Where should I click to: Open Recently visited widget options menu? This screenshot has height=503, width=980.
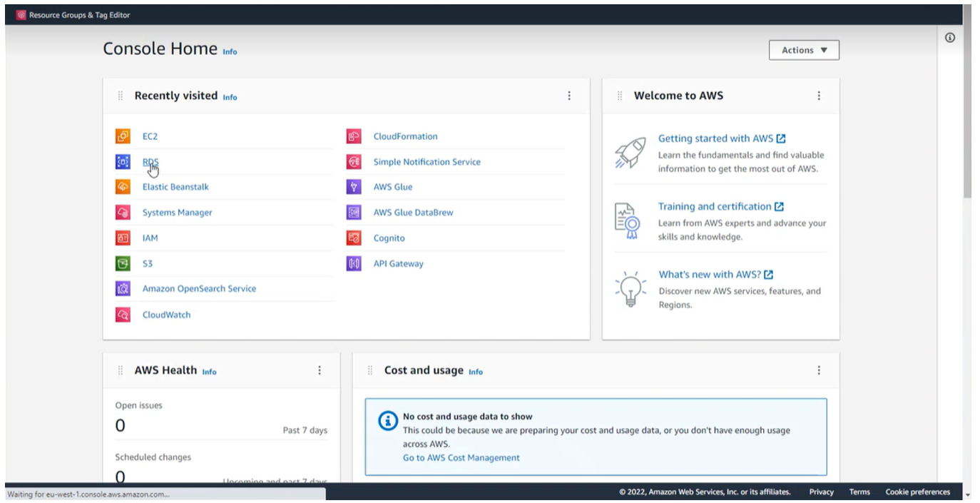[x=569, y=96]
